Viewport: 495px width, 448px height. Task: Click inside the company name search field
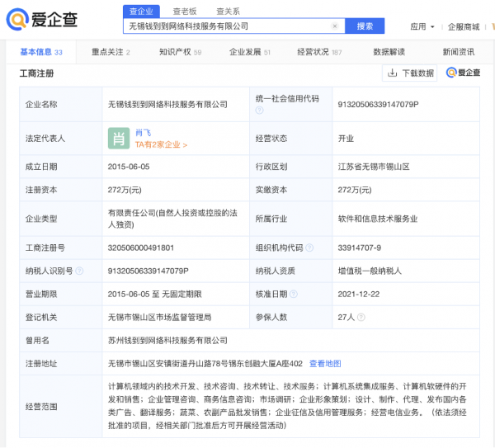coord(227,26)
